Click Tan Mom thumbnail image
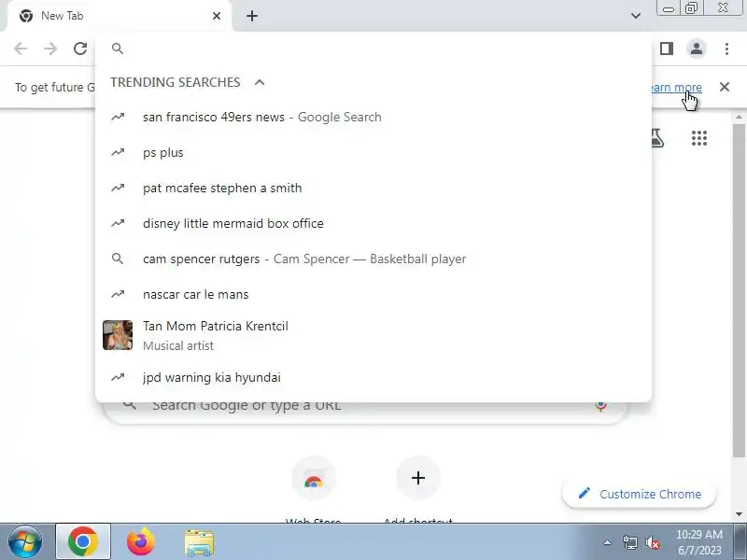The height and width of the screenshot is (560, 747). pyautogui.click(x=118, y=335)
